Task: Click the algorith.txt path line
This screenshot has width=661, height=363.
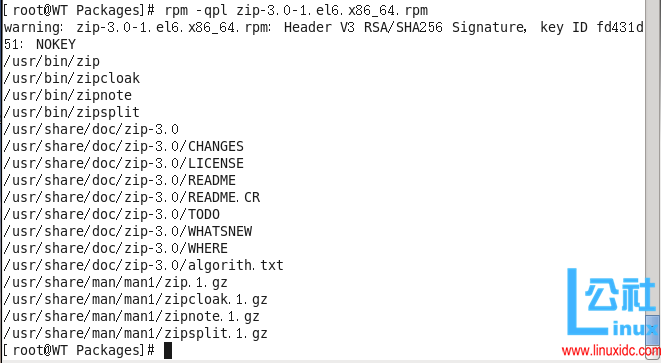Action: coord(144,265)
